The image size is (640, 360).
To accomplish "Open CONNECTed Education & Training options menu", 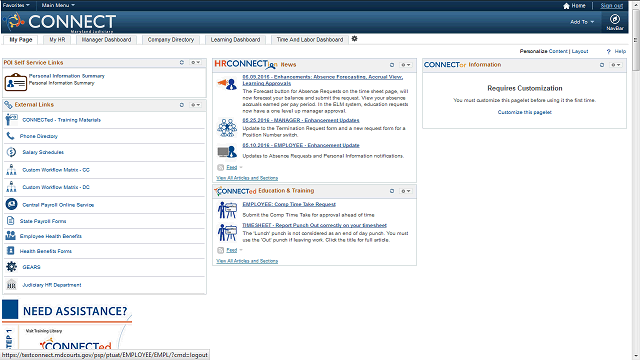I will click(406, 191).
